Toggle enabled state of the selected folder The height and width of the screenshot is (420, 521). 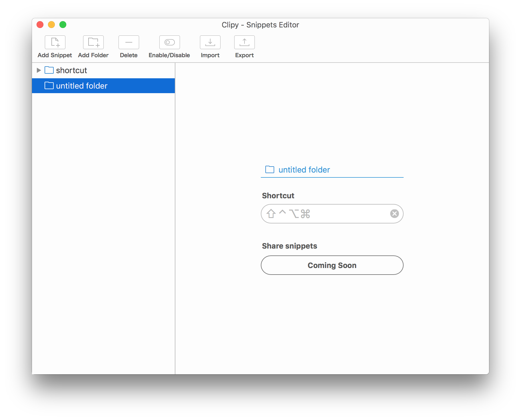tap(169, 42)
